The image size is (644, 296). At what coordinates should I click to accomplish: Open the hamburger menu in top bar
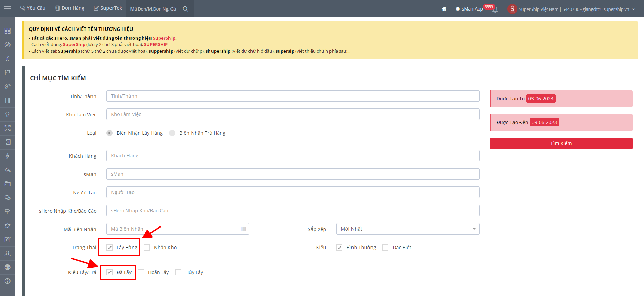pyautogui.click(x=7, y=8)
